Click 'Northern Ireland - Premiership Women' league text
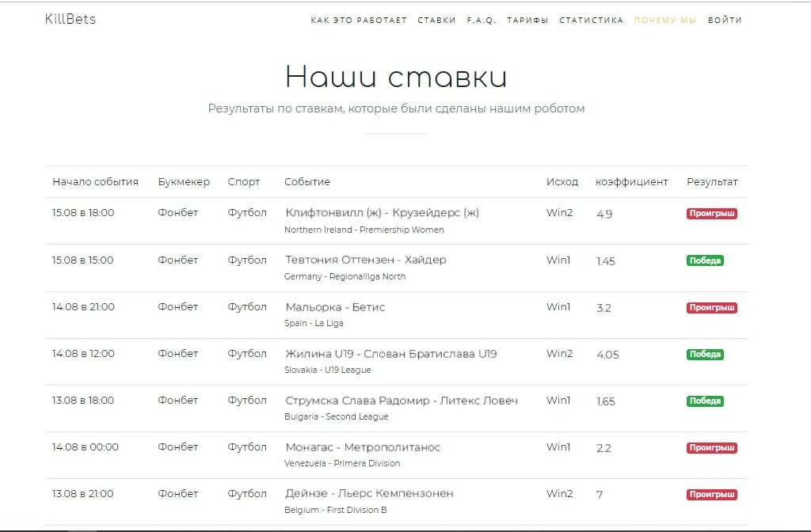The height and width of the screenshot is (532, 811). (364, 230)
